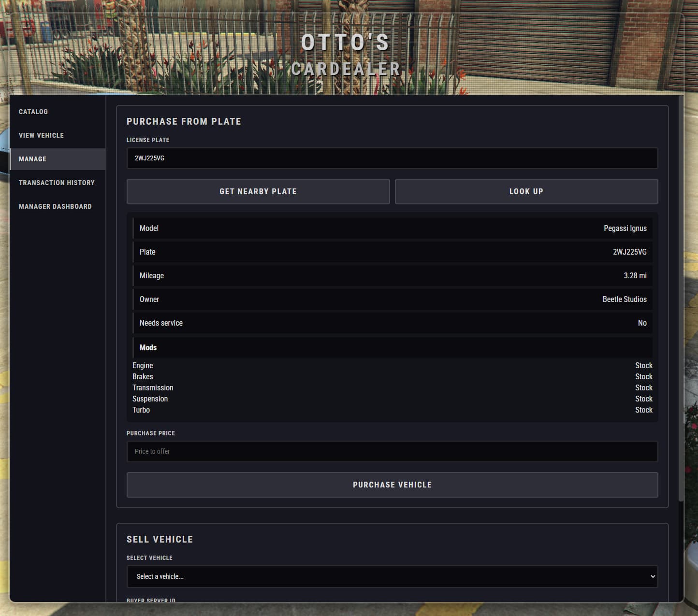Viewport: 698px width, 616px height.
Task: Click the Owner row showing Beetle Studios
Action: point(393,299)
